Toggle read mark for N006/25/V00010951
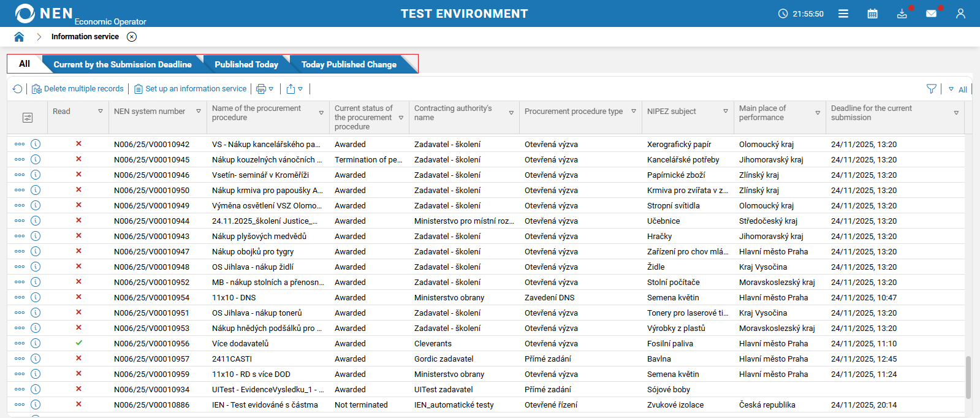 [78, 312]
